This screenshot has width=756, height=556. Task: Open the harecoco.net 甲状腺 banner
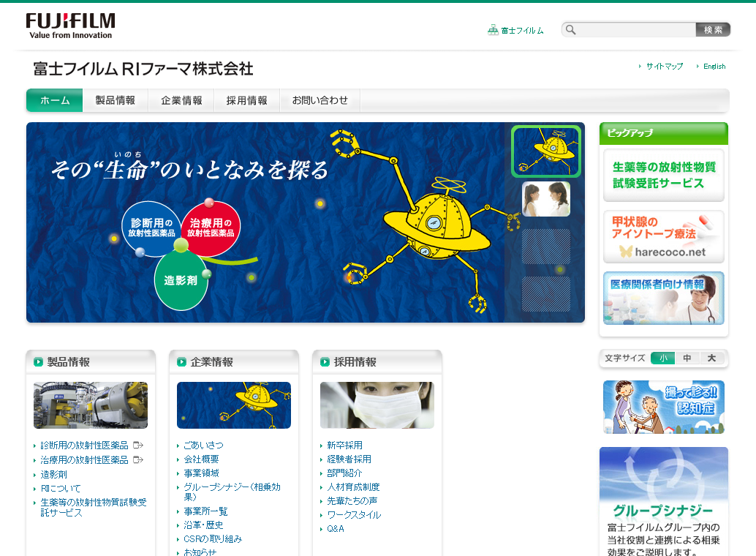click(664, 236)
